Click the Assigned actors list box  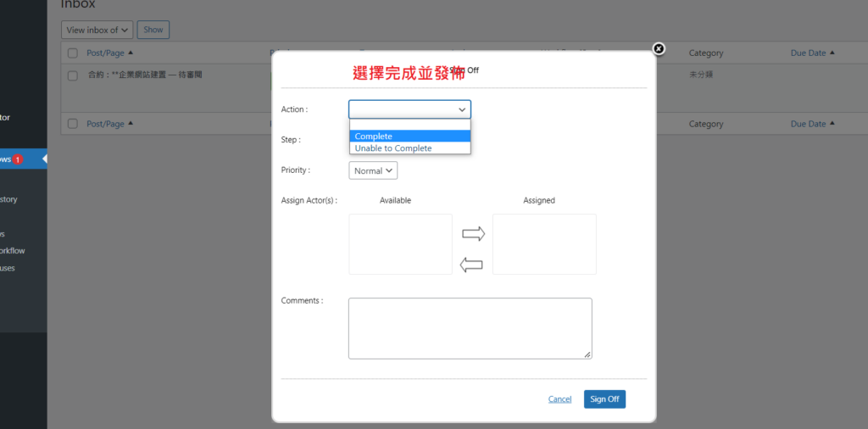544,244
